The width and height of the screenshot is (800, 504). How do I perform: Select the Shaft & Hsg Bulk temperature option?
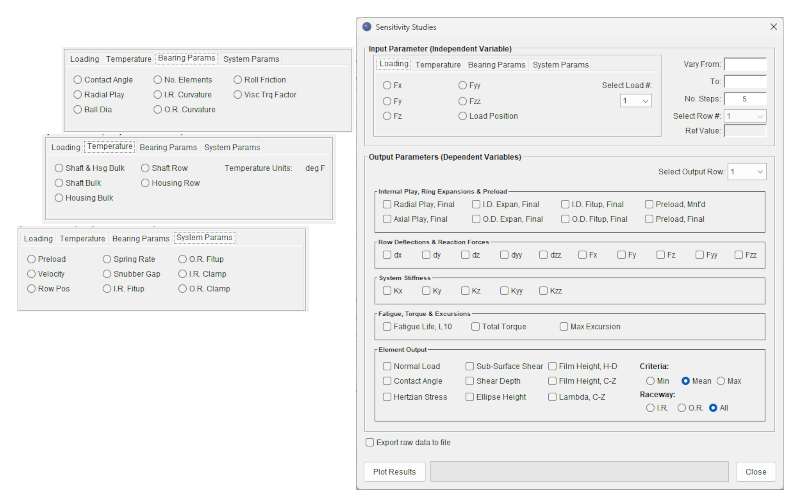[59, 168]
